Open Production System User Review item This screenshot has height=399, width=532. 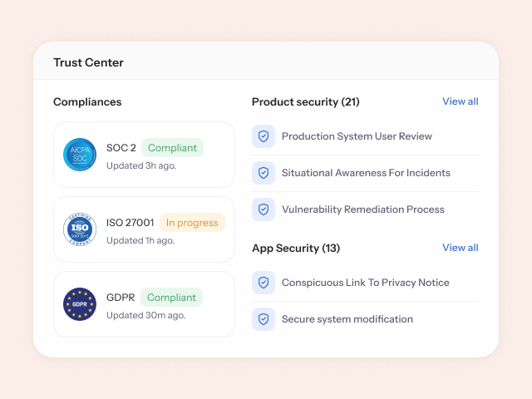tap(357, 136)
